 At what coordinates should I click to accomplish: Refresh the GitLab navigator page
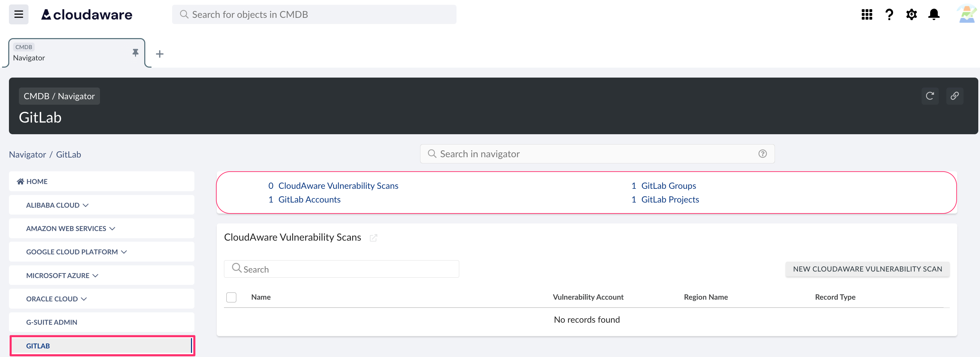coord(930,96)
